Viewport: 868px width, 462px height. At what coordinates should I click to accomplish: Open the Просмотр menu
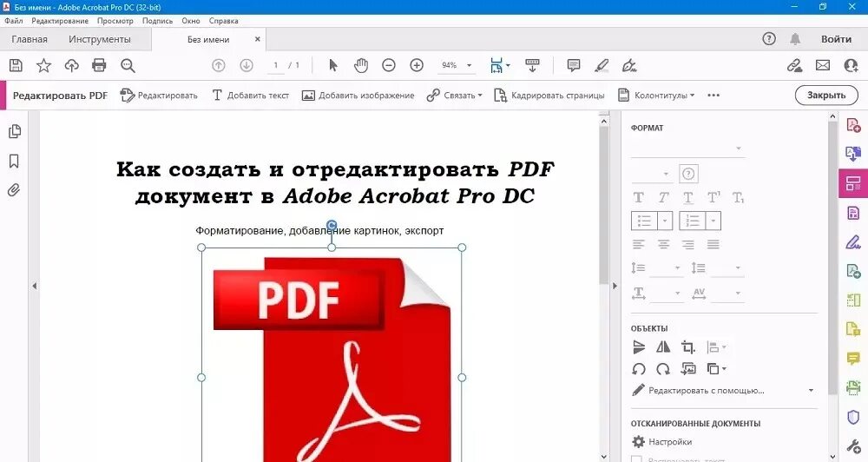pos(115,21)
